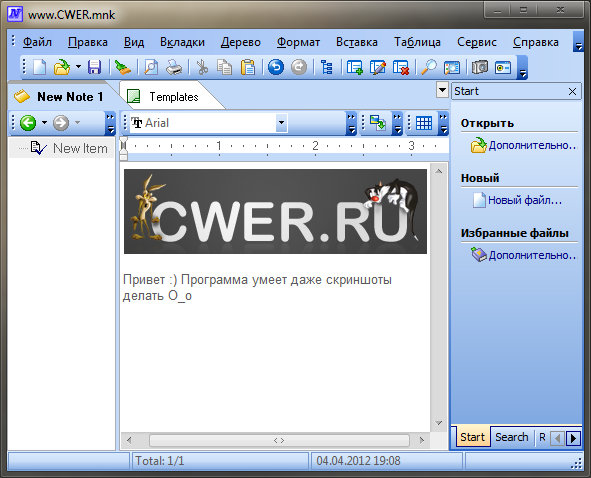Screen dimensions: 591x478
Task: Expand the menu bar overflow chevron
Action: pyautogui.click(x=578, y=41)
